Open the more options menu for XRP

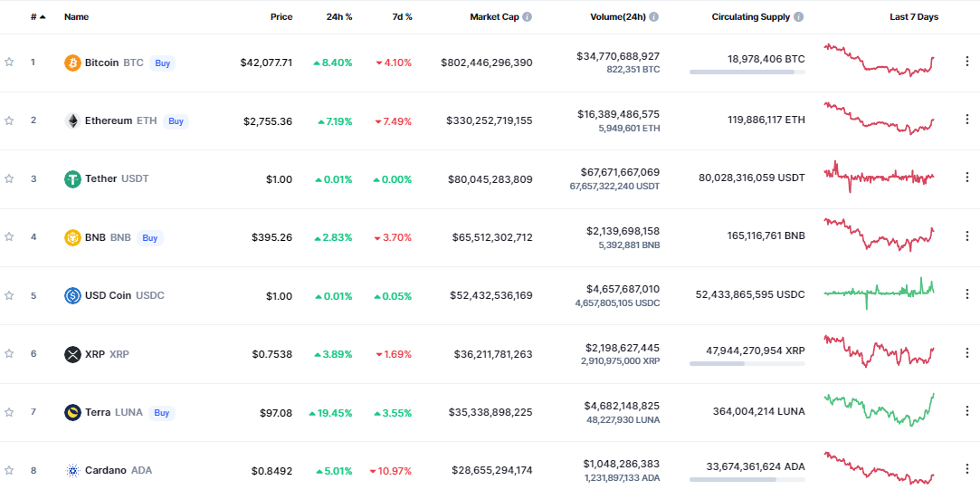[967, 353]
